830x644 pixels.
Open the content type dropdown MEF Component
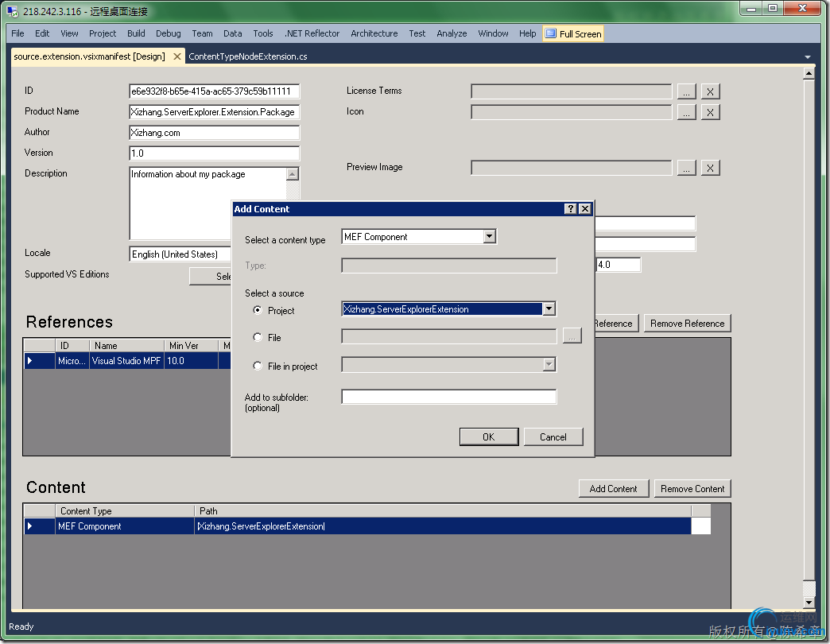pos(490,237)
